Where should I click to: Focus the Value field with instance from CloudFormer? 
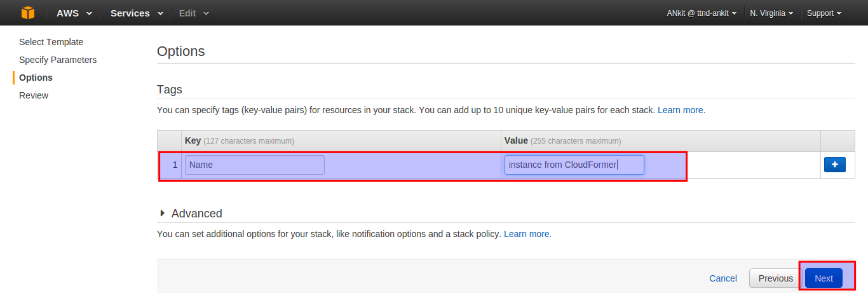click(574, 165)
